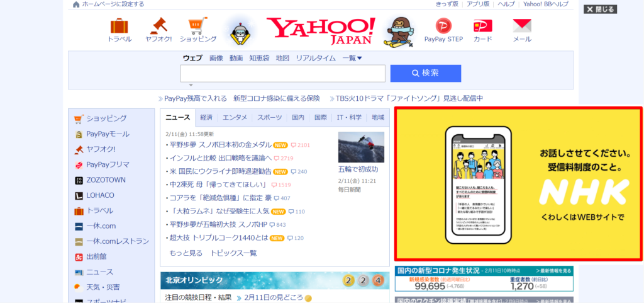The width and height of the screenshot is (644, 303).
Task: Open the snowboarder news thumbnail image
Action: [x=362, y=147]
